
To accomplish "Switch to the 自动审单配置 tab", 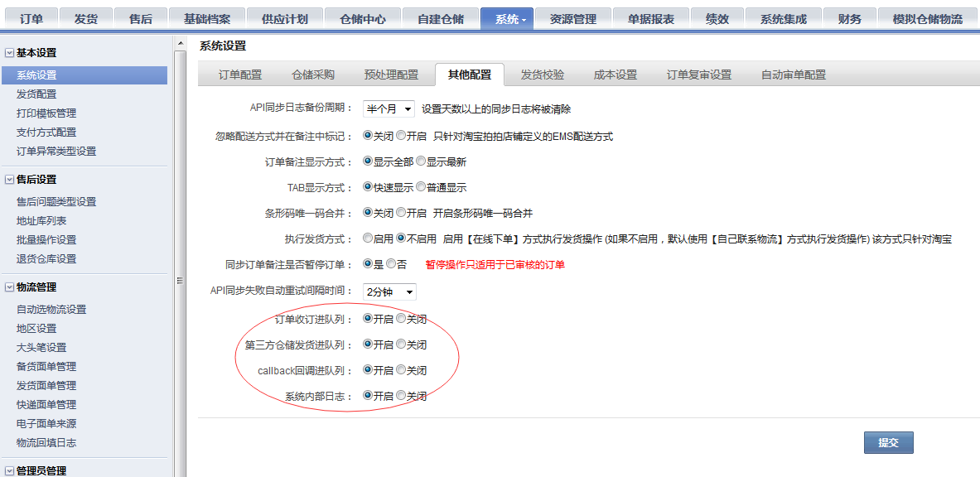I will click(793, 75).
